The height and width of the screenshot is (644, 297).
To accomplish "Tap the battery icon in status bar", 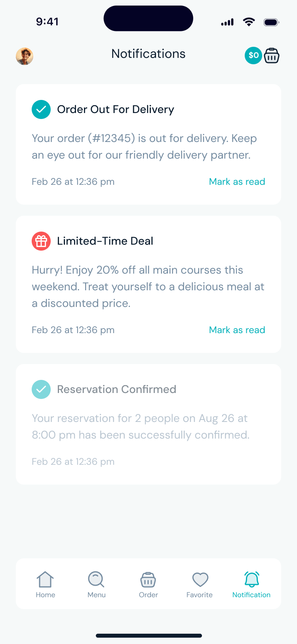I will tap(271, 22).
